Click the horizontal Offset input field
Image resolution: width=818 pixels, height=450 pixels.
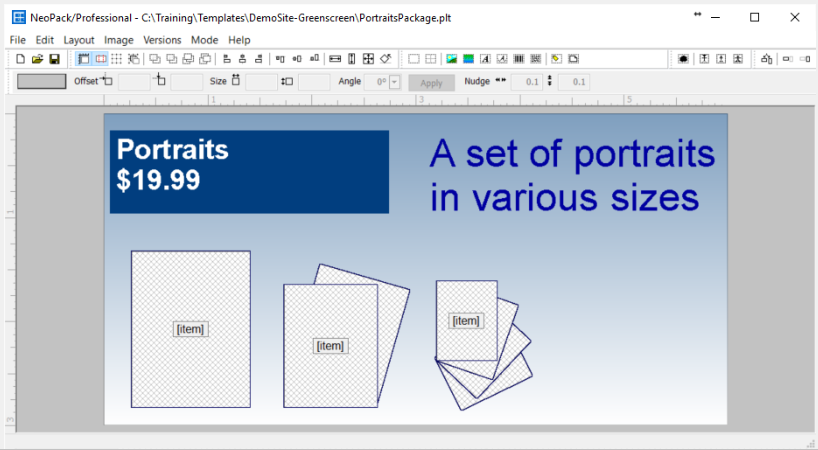(x=134, y=82)
